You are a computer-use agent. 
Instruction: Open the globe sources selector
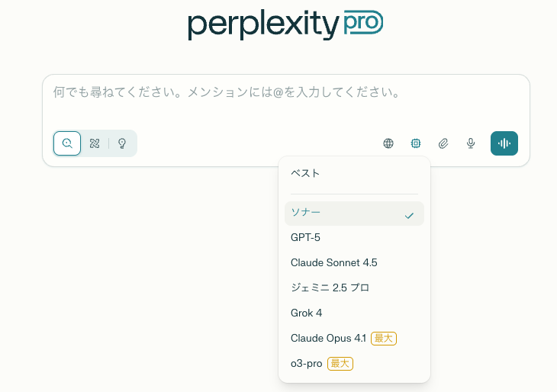388,143
